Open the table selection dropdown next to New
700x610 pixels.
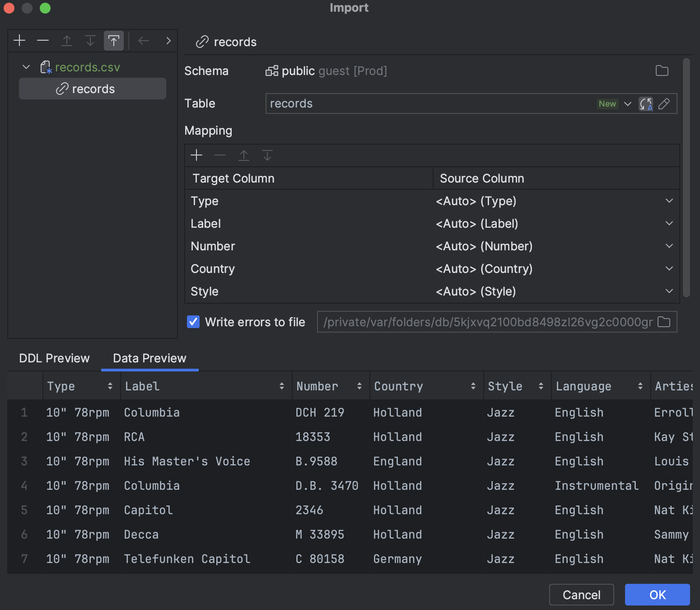coord(628,104)
